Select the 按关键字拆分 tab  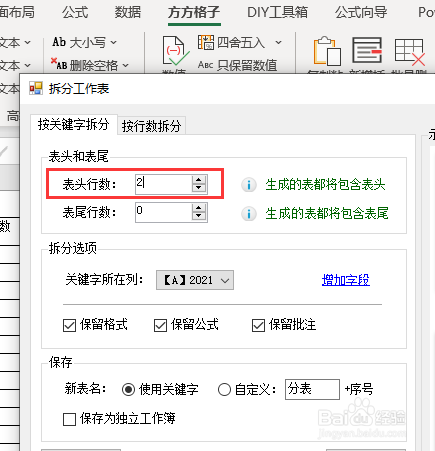(74, 124)
